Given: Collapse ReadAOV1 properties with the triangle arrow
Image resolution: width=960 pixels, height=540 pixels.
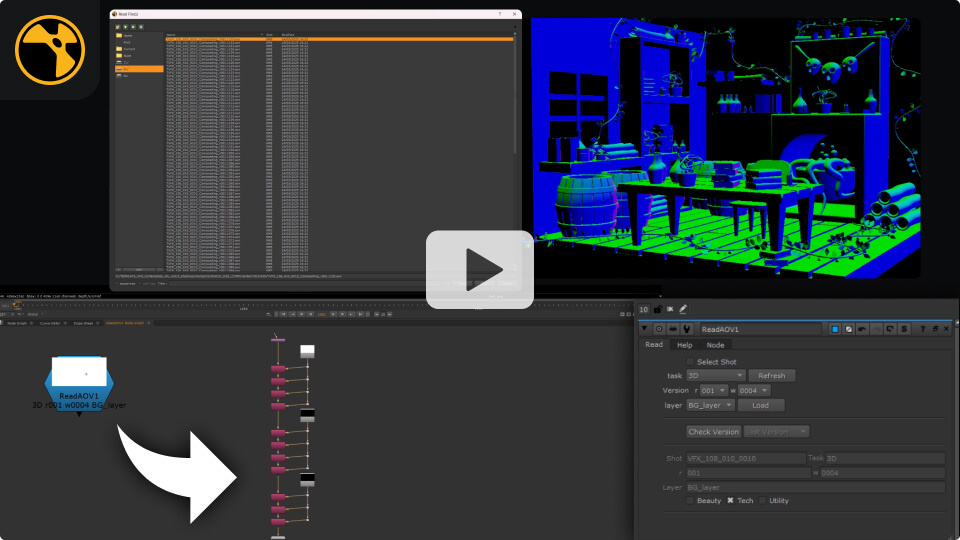Looking at the screenshot, I should (x=646, y=328).
